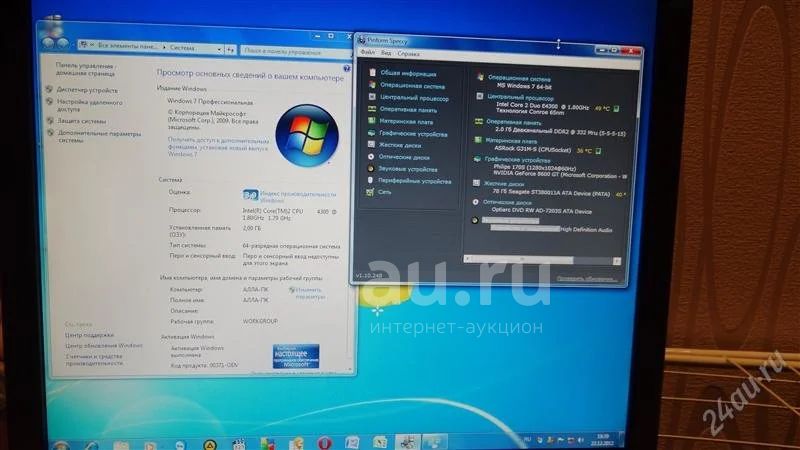Click Материнская плата icon in Speccy sidebar
Screen dimensions: 800x450
372,121
